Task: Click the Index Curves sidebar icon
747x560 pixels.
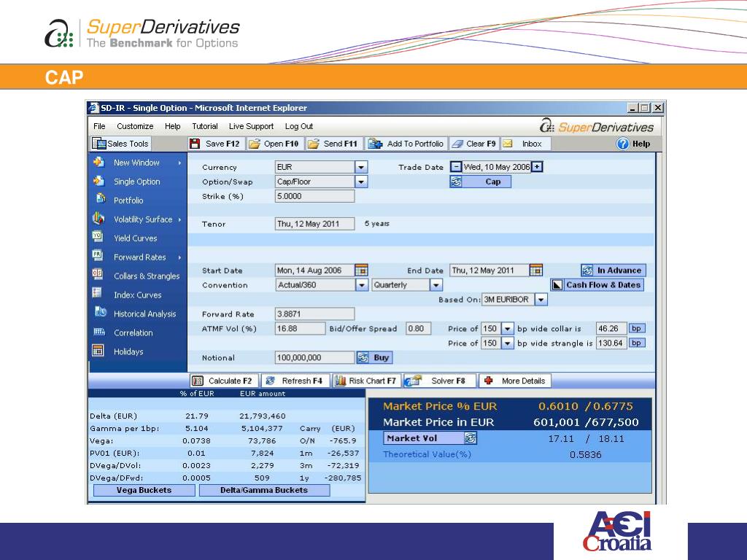Action: [97, 293]
